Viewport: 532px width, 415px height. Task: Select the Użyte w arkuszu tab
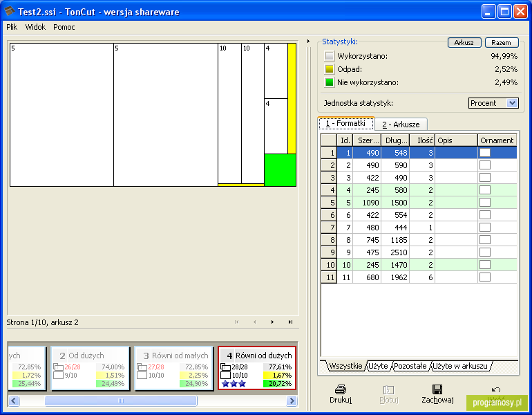click(x=459, y=366)
